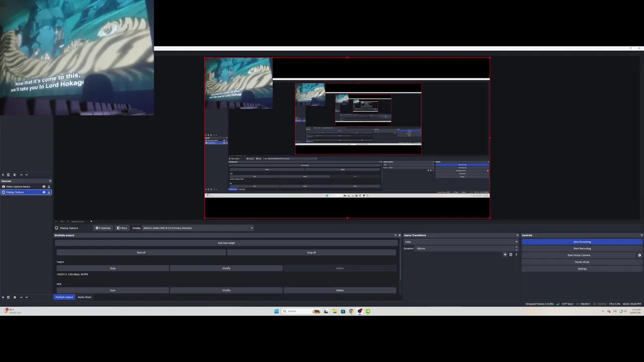Toggle lock on Display Capture source

pos(49,192)
